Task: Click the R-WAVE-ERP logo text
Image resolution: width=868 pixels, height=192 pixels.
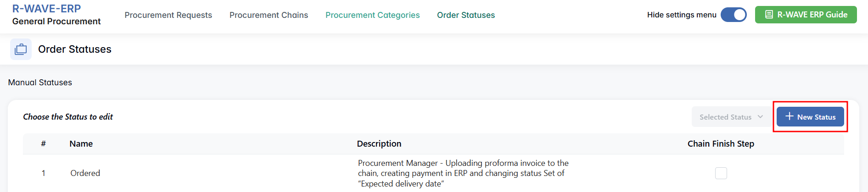Action: coord(46,9)
